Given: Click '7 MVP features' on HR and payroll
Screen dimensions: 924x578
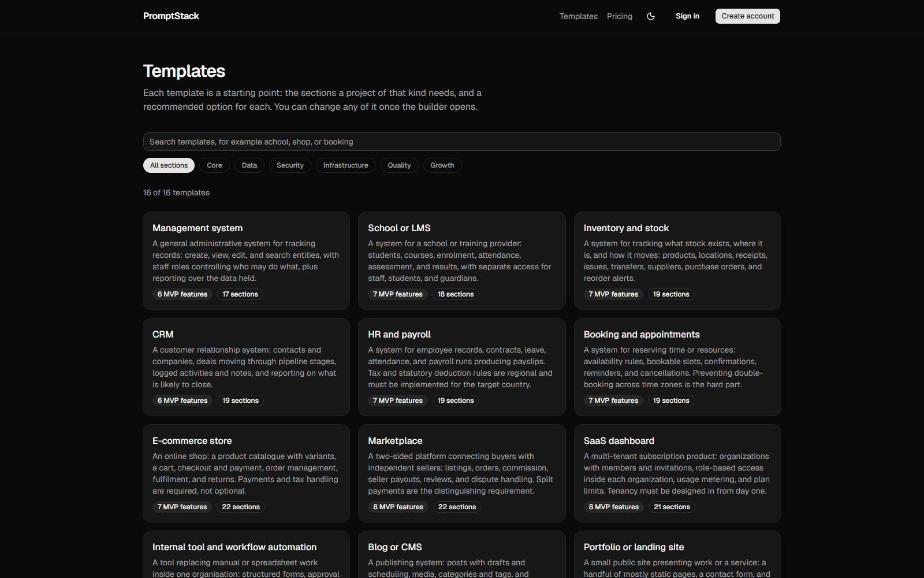Looking at the screenshot, I should [x=398, y=401].
